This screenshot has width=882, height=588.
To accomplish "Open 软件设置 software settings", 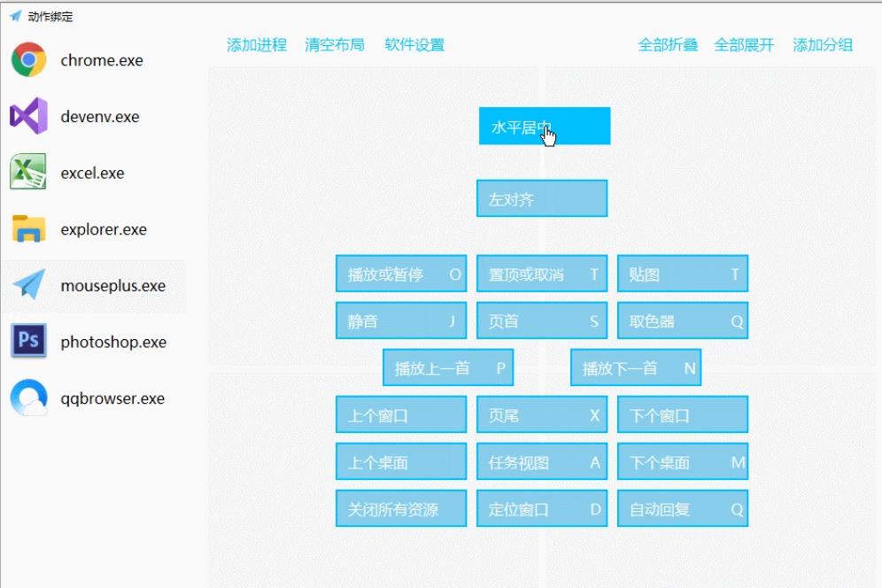I will tap(414, 45).
